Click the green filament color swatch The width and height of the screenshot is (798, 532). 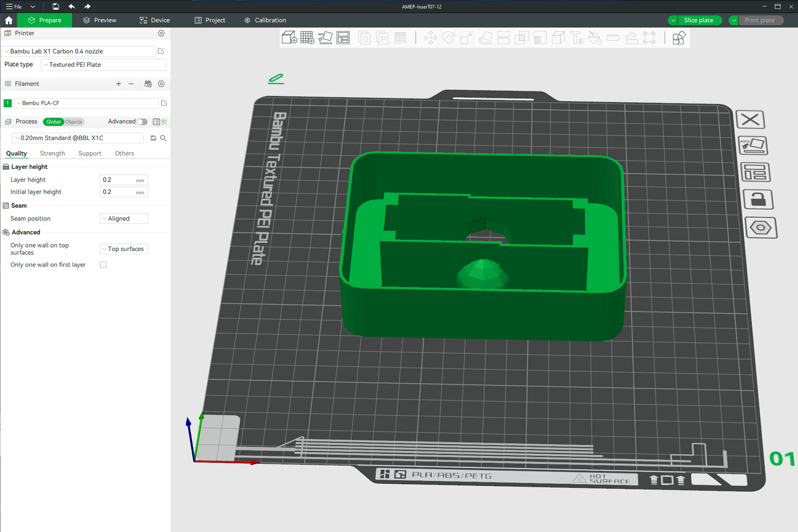pos(7,103)
